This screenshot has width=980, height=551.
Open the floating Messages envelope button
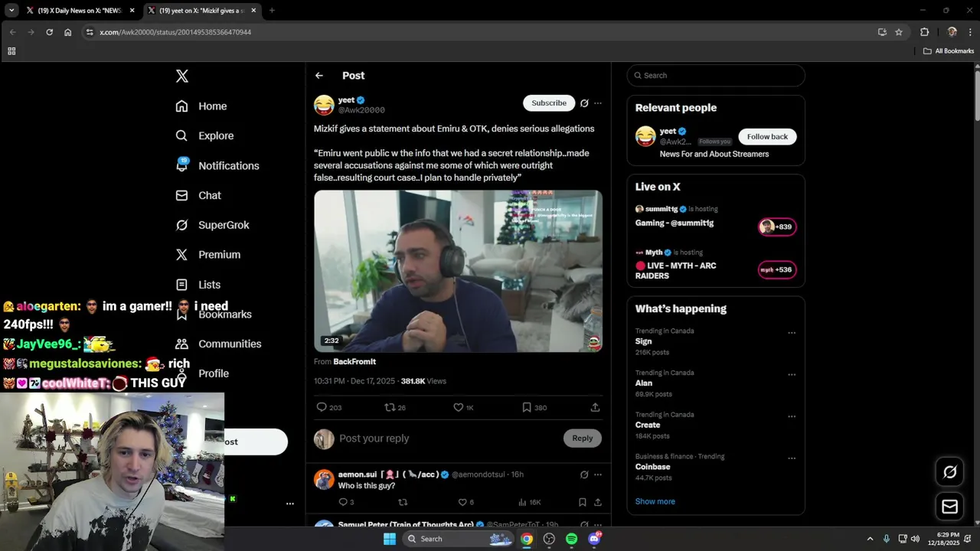(950, 507)
